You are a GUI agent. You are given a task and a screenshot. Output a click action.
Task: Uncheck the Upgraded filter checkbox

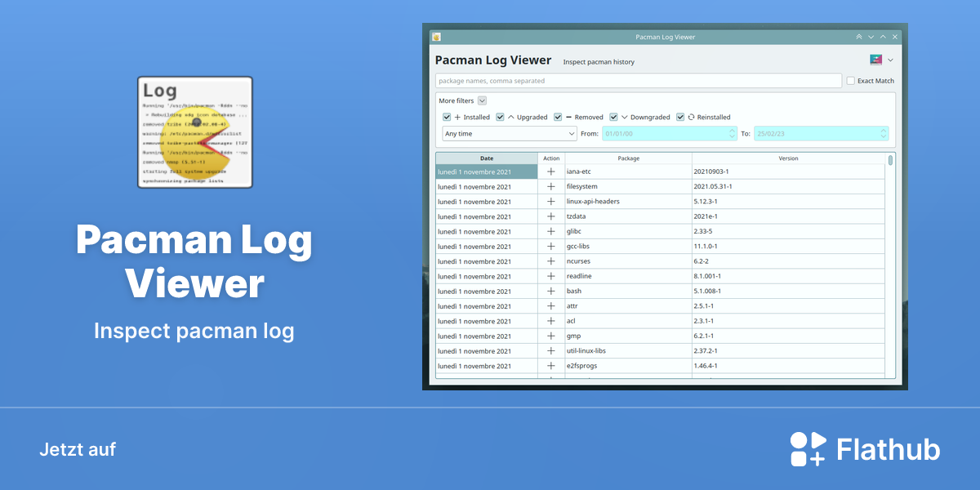(x=501, y=117)
